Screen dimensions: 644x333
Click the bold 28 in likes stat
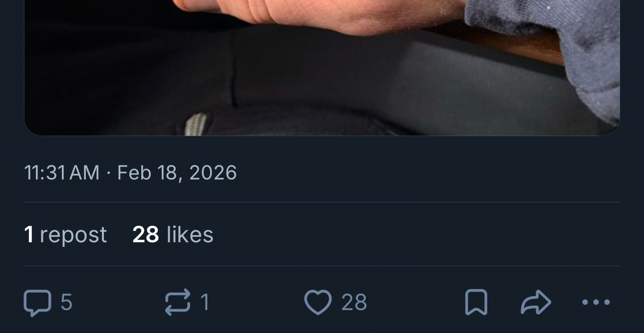[145, 234]
